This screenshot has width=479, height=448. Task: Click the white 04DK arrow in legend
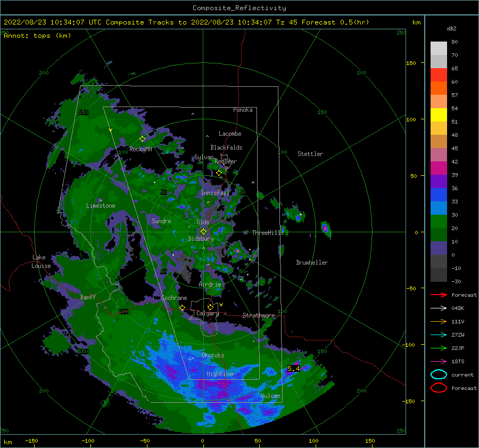(x=439, y=308)
